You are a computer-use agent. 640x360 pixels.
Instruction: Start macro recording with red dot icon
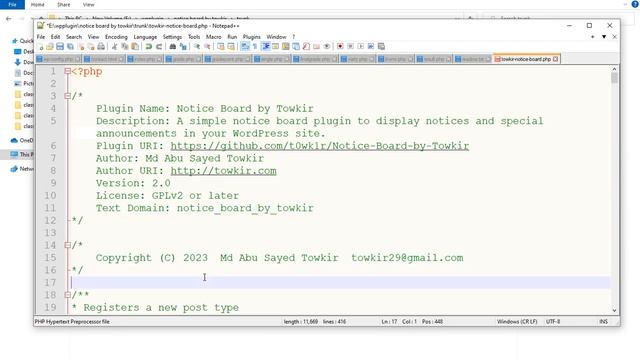tap(340, 47)
